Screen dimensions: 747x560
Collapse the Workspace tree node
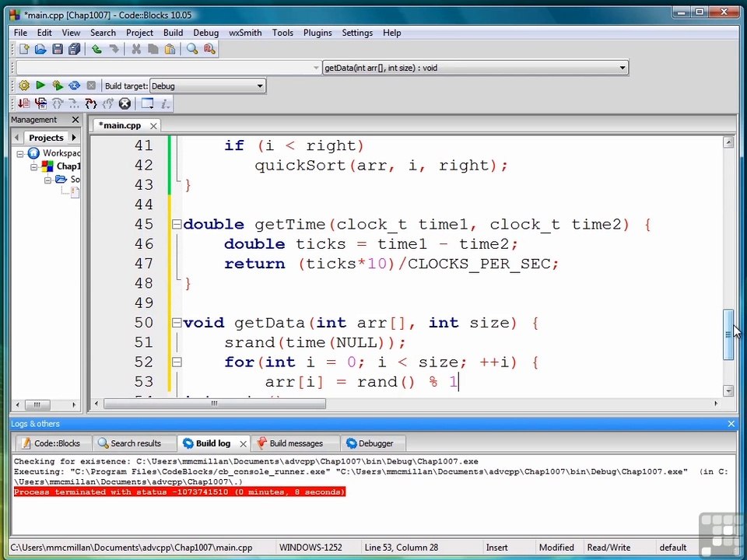pyautogui.click(x=20, y=153)
